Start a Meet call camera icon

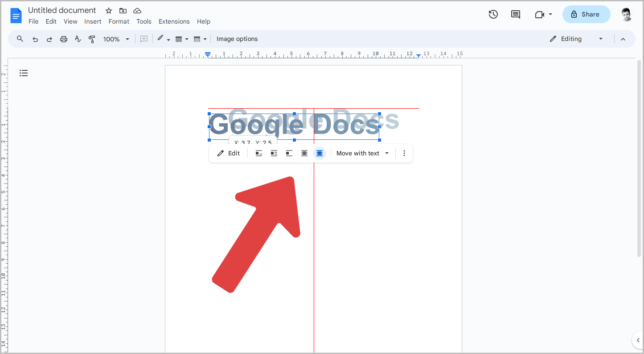[x=539, y=14]
